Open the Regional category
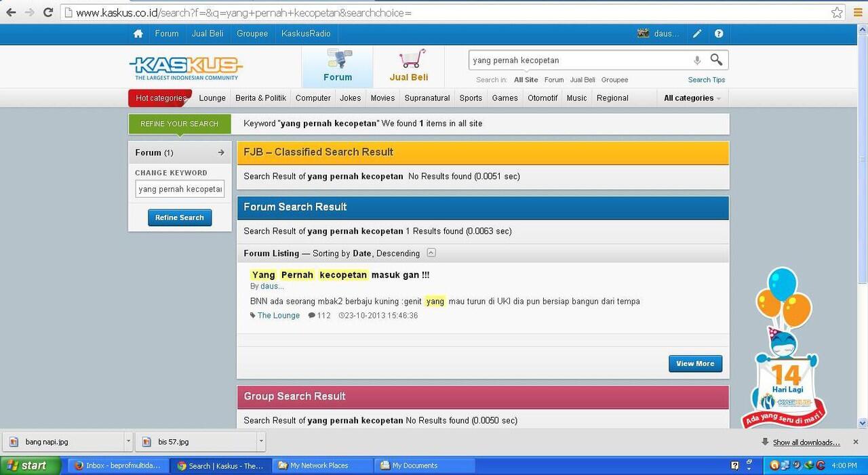The width and height of the screenshot is (868, 475). pyautogui.click(x=612, y=98)
